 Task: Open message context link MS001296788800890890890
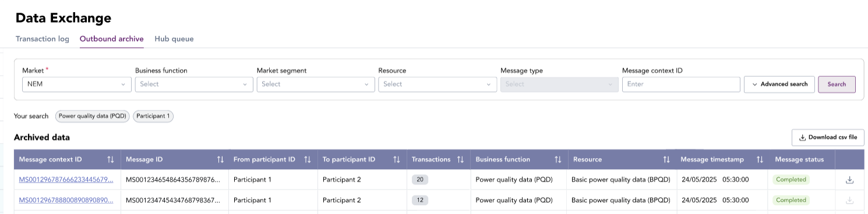(66, 200)
